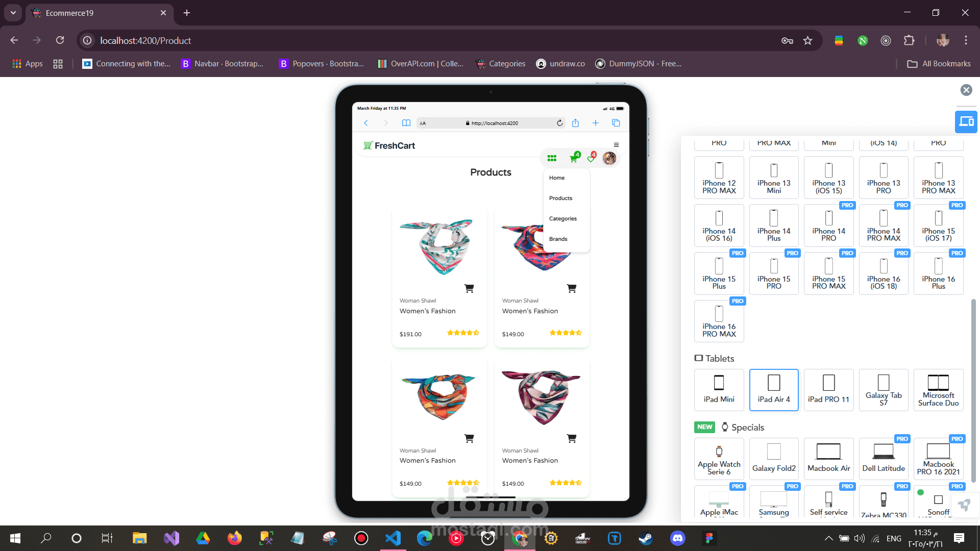Viewport: 980px width, 551px height.
Task: Open the tab search chevron at top left
Action: click(13, 13)
